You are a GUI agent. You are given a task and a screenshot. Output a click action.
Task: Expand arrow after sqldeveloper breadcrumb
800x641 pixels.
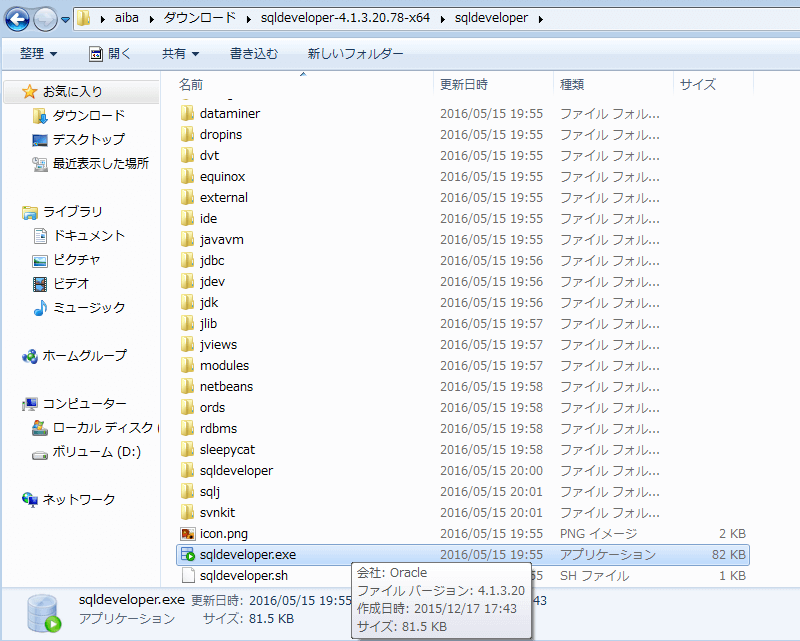coord(540,19)
